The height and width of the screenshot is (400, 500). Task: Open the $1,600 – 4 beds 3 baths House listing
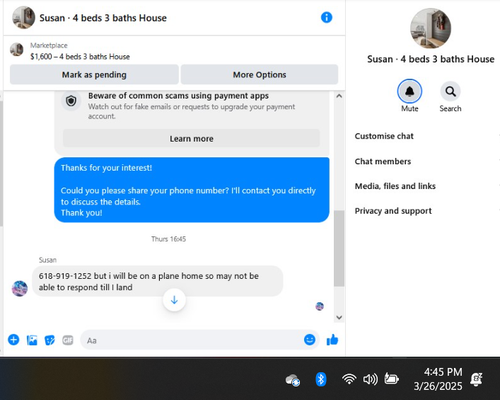[x=80, y=57]
